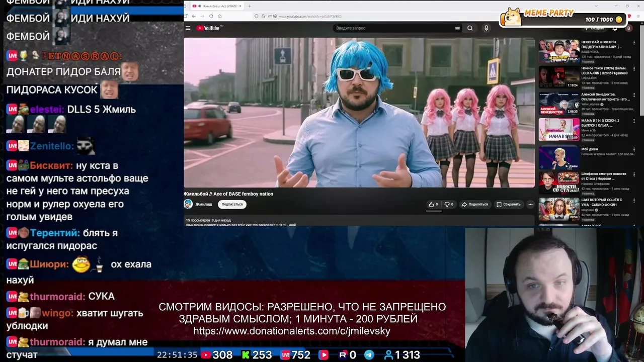Activate voice search microphone icon
The height and width of the screenshot is (362, 644).
pyautogui.click(x=486, y=28)
